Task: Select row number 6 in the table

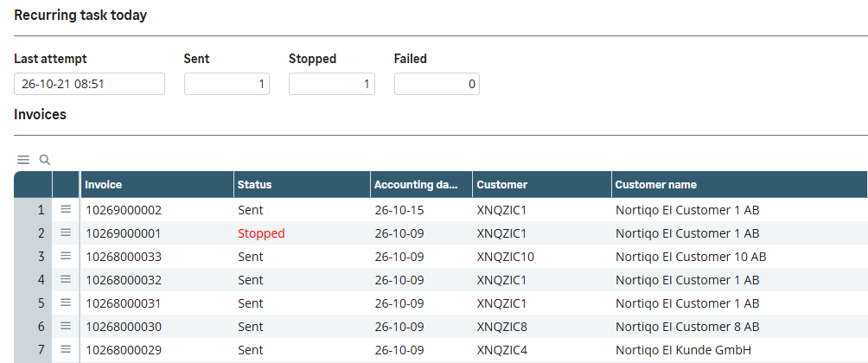Action: pyautogui.click(x=33, y=327)
